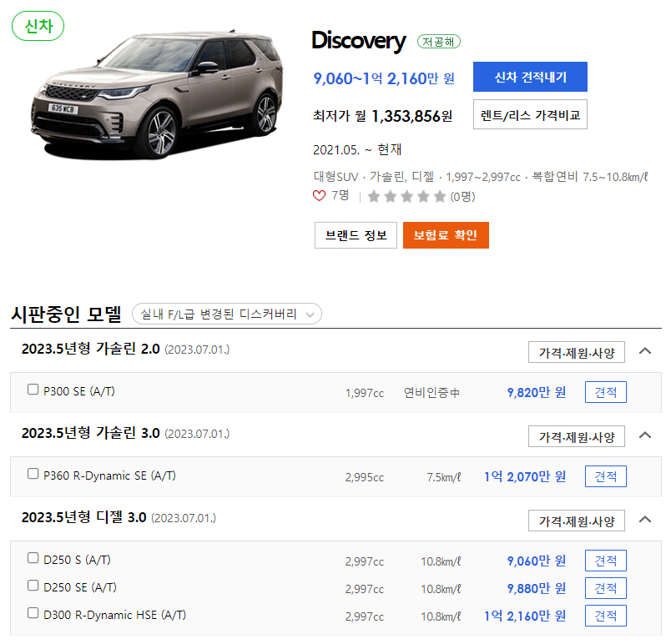Click the (0명) review count
Screen dimensions: 671x644
463,197
